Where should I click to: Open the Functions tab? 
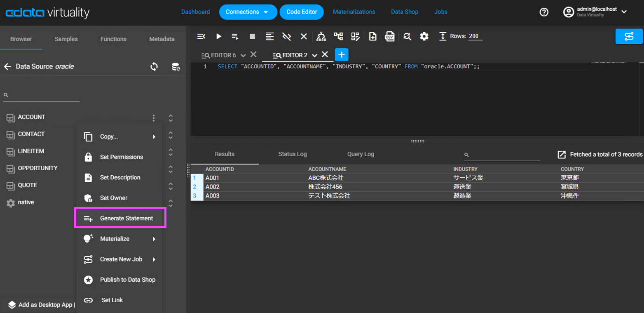113,39
